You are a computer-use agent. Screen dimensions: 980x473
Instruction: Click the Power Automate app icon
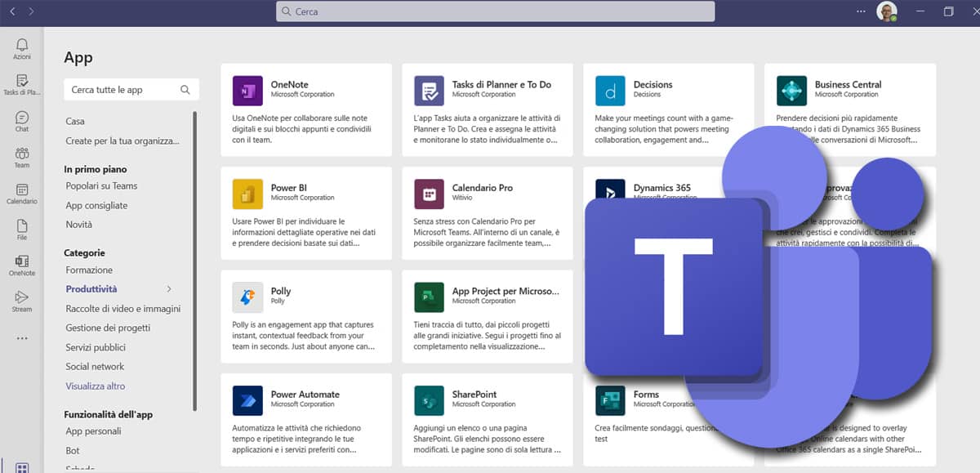coord(247,400)
